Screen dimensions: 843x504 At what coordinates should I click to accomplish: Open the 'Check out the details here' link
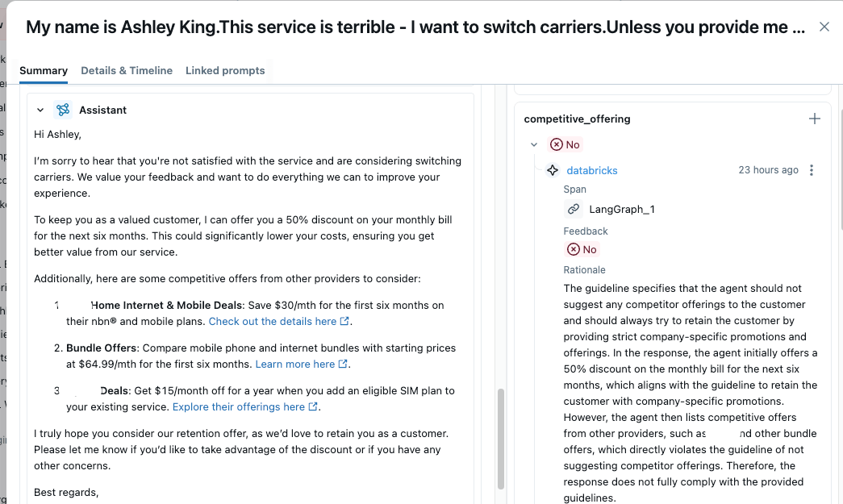tap(273, 322)
